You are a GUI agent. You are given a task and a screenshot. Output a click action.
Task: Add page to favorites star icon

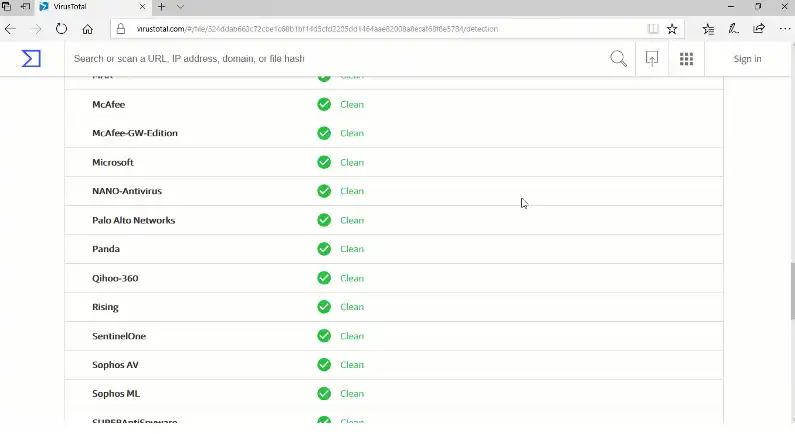pos(672,29)
